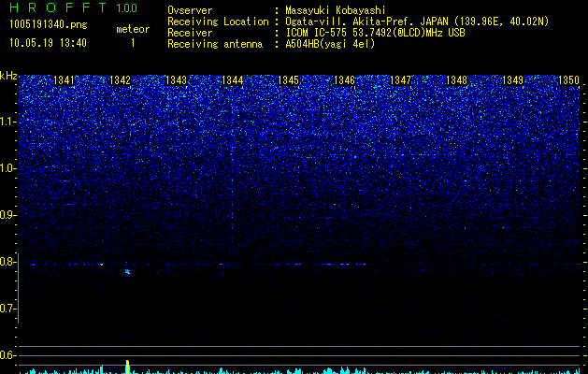
Task: Click the 1350 time marker
Action: [x=569, y=80]
